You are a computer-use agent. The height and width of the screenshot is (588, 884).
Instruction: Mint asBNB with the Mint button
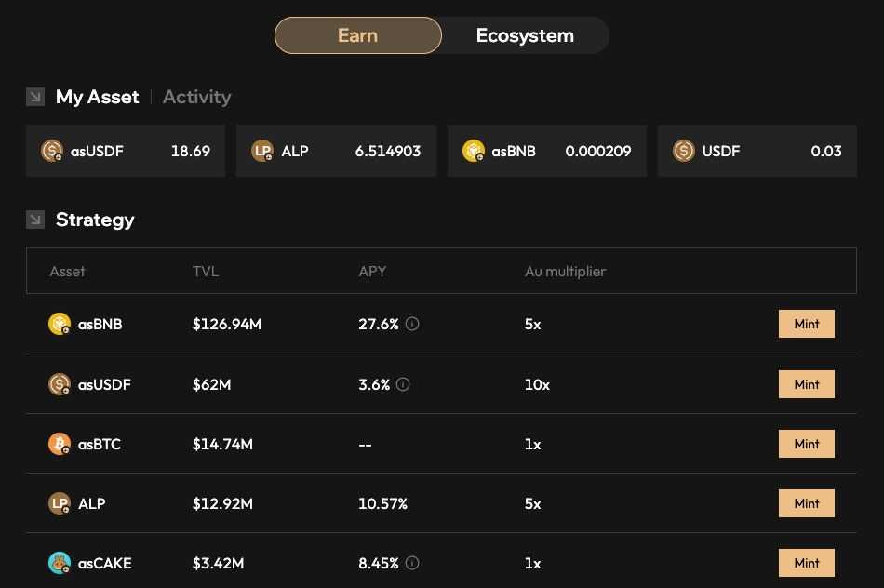[806, 324]
